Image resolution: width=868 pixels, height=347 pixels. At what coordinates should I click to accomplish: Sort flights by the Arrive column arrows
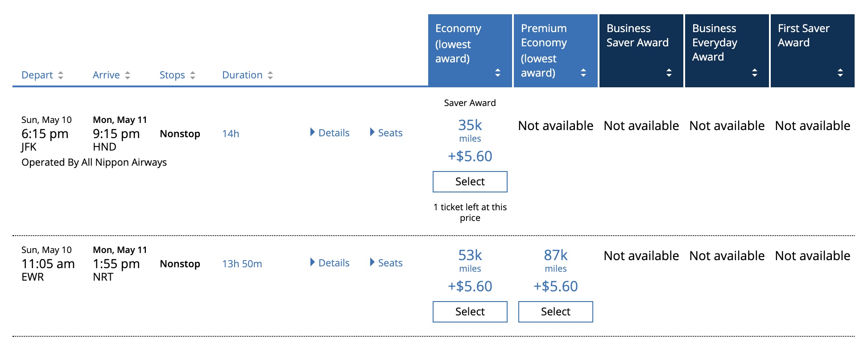(x=128, y=75)
